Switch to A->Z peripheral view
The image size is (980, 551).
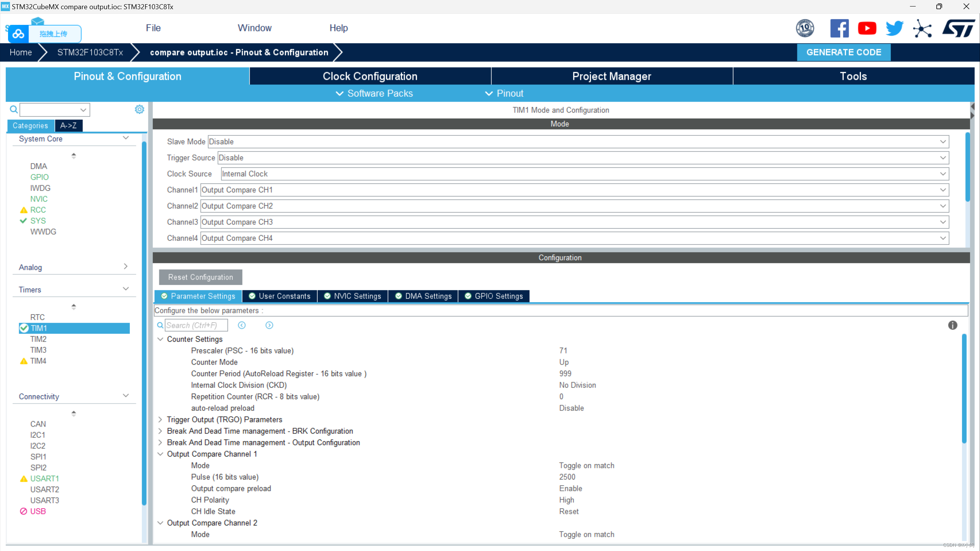click(68, 126)
